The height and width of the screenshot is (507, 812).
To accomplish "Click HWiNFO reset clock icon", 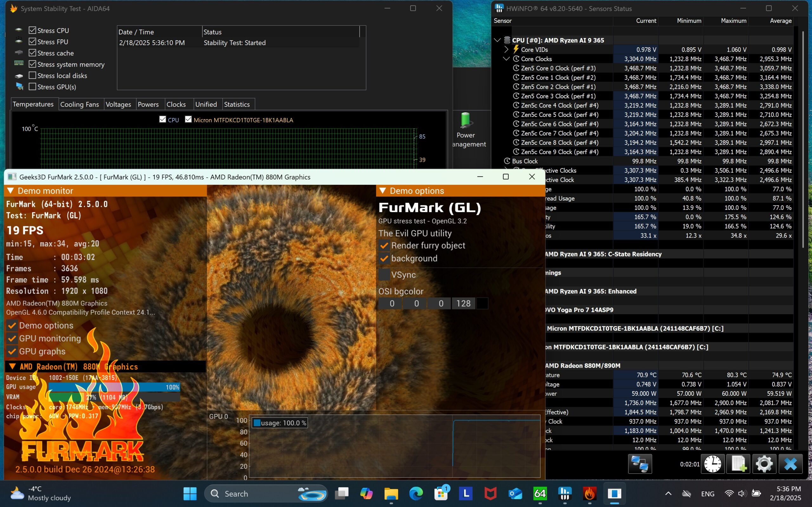I will [712, 464].
